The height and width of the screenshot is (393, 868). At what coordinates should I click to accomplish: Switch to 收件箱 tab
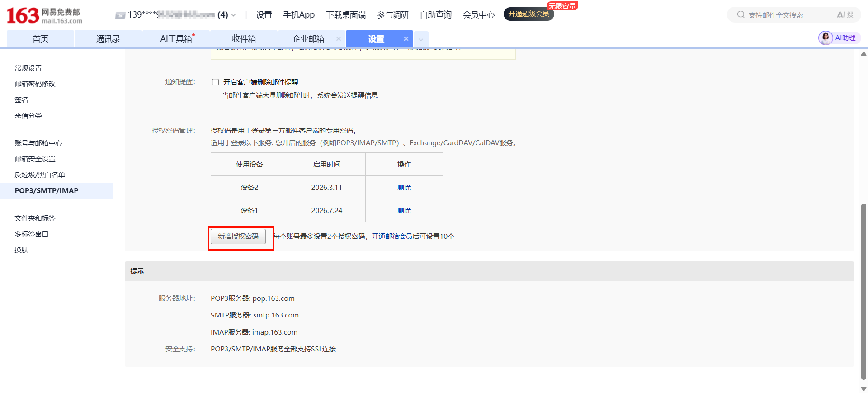[244, 39]
